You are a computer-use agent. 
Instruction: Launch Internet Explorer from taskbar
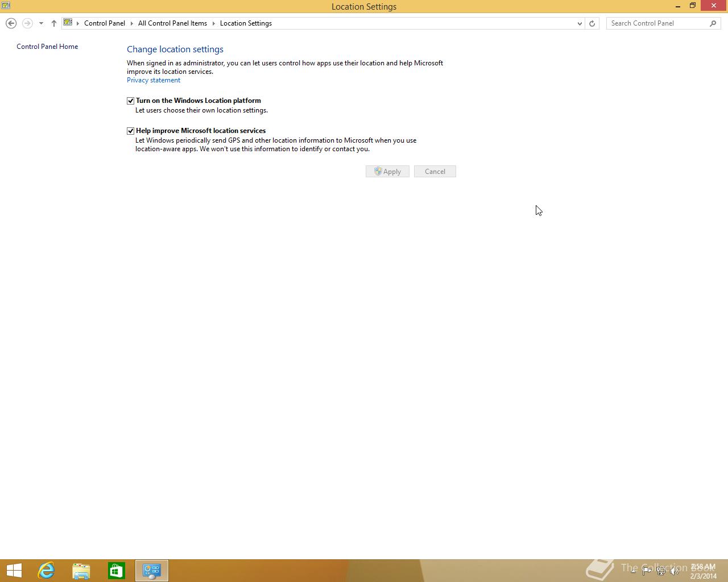pyautogui.click(x=46, y=571)
